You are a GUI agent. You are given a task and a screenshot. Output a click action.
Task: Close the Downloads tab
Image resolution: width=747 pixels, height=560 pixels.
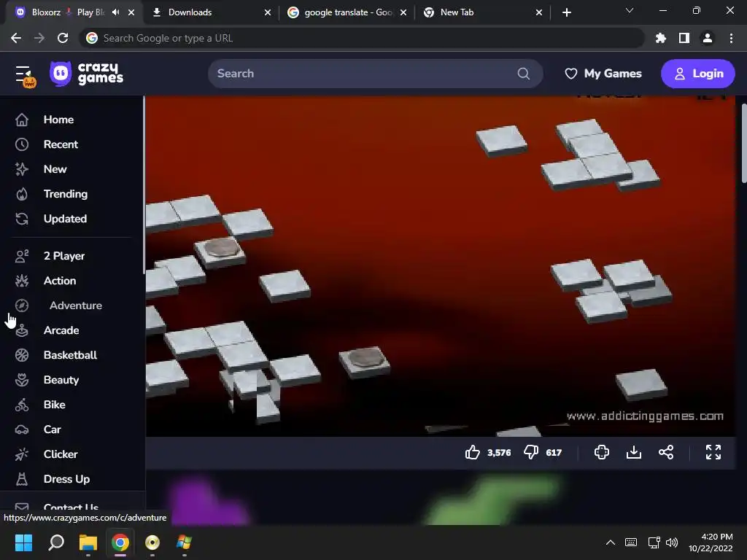[x=268, y=12]
